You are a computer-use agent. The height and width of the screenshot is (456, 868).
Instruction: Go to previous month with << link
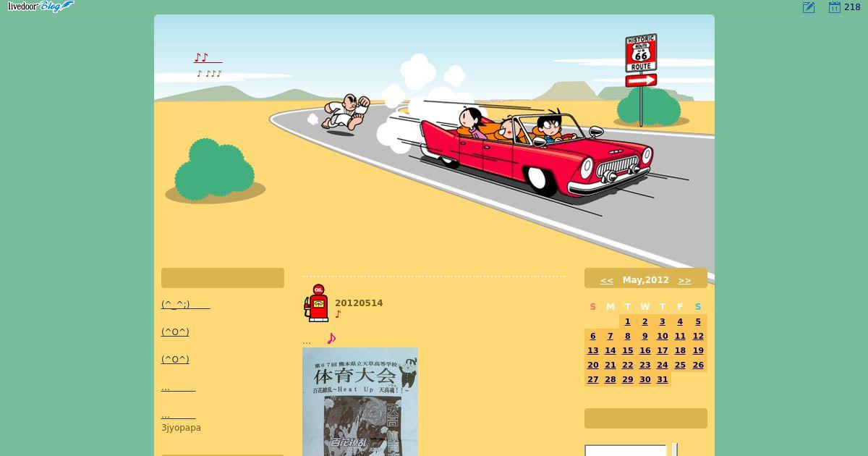click(x=606, y=280)
